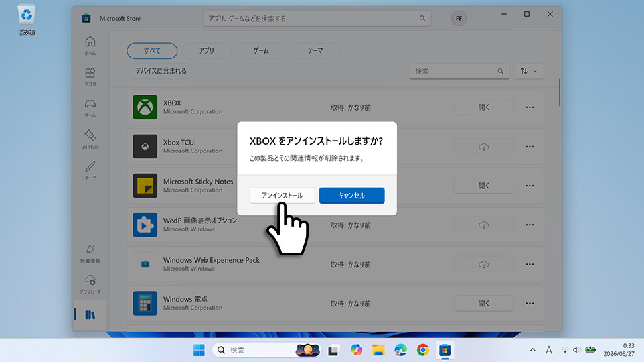Open AI Hub in the sidebar

click(90, 139)
